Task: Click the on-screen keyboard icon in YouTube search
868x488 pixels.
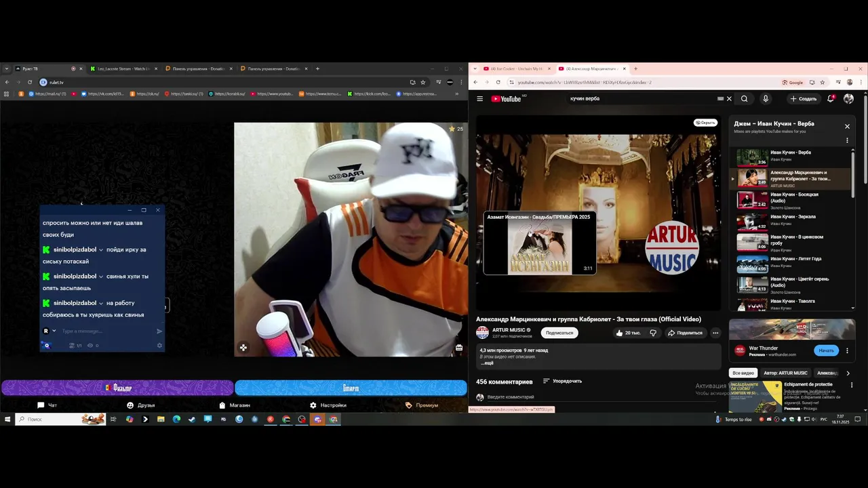Action: [720, 99]
